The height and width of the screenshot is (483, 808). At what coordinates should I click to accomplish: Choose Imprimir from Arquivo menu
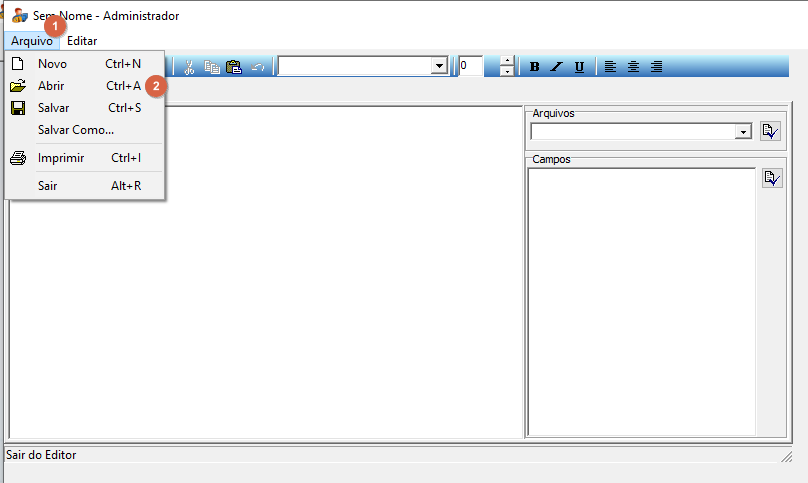[85, 158]
